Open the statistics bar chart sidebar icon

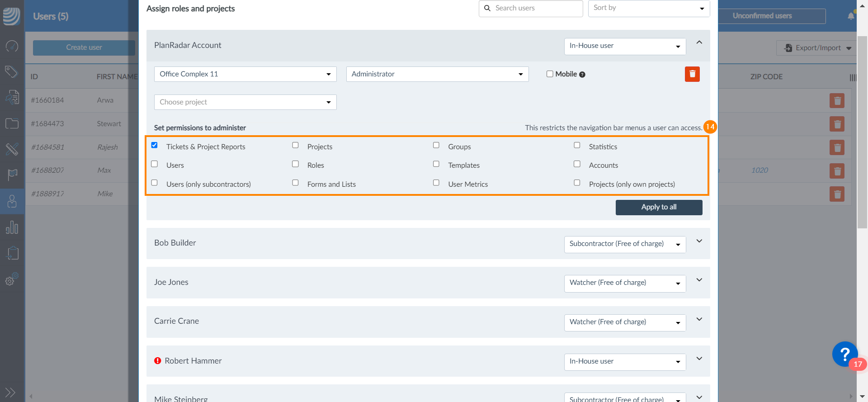click(x=12, y=227)
